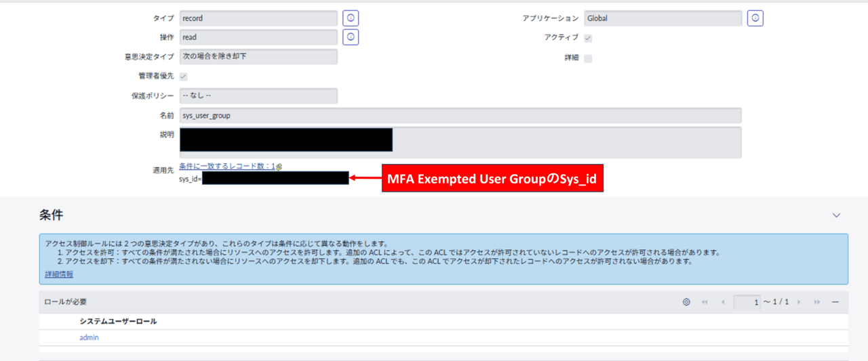Collapse ロールが必要 list with minus button
Image resolution: width=868 pixels, height=361 pixels.
point(835,302)
